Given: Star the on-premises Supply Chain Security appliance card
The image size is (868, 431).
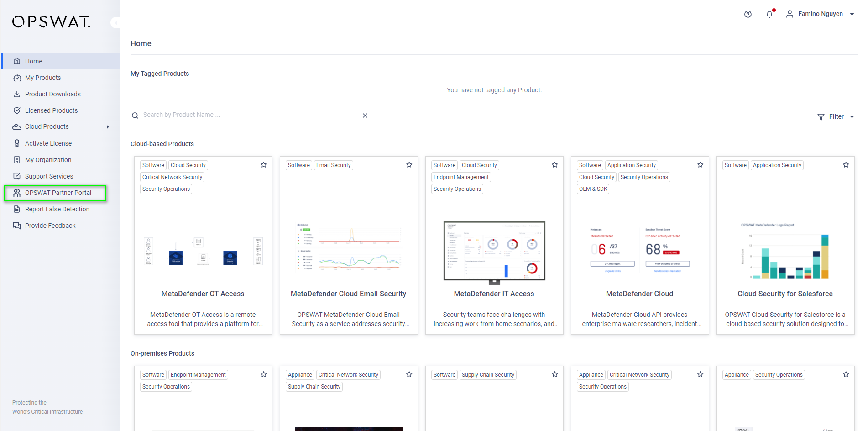Looking at the screenshot, I should click(409, 374).
